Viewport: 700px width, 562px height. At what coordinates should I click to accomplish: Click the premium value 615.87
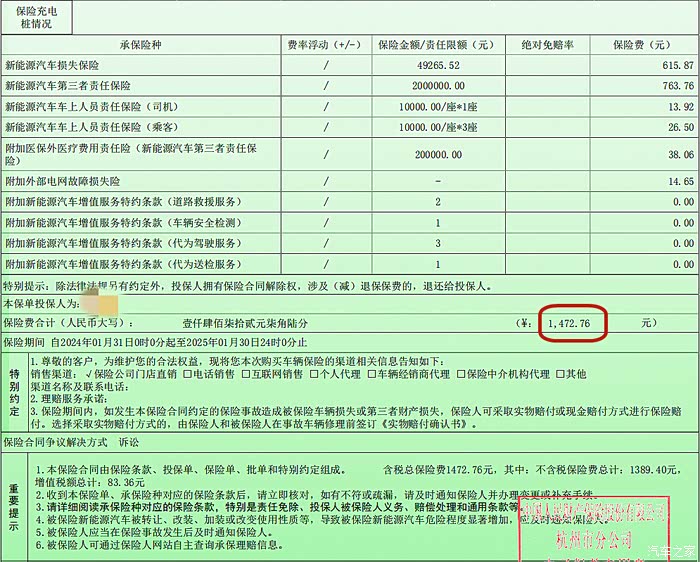[x=678, y=65]
